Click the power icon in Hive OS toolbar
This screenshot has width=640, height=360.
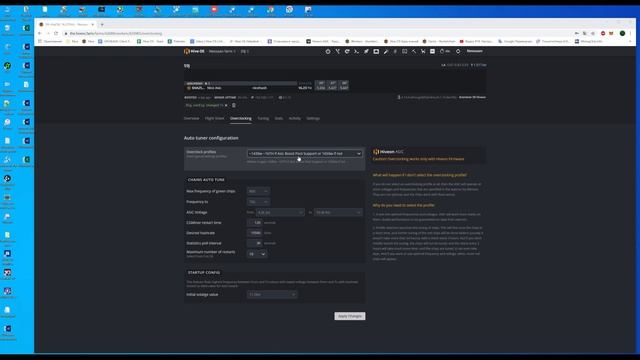point(328,51)
